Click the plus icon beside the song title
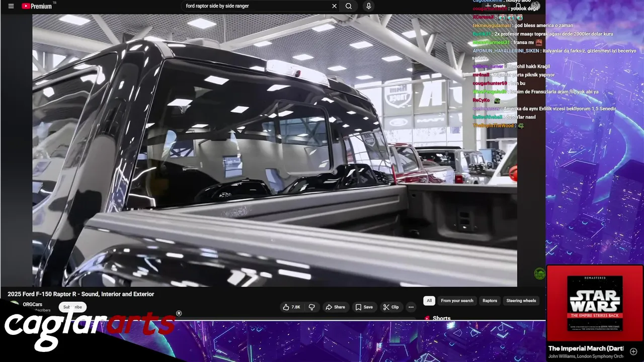Viewport: 644px width, 362px height. 633,351
